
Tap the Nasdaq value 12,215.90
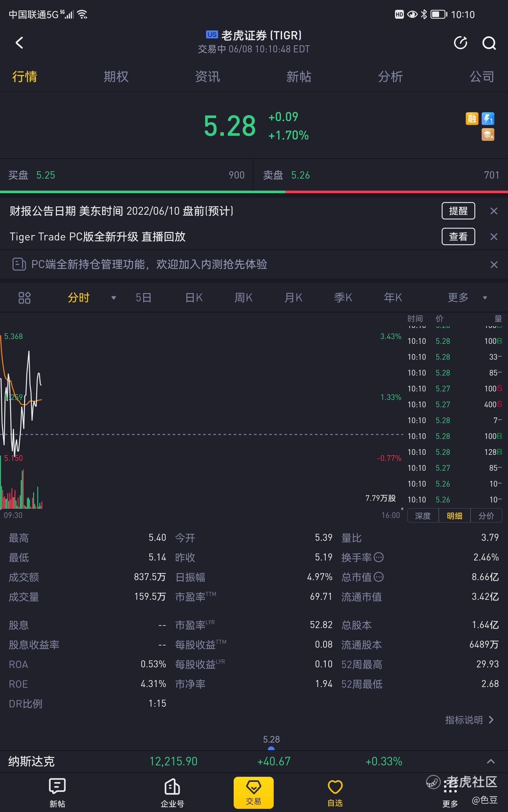(173, 761)
